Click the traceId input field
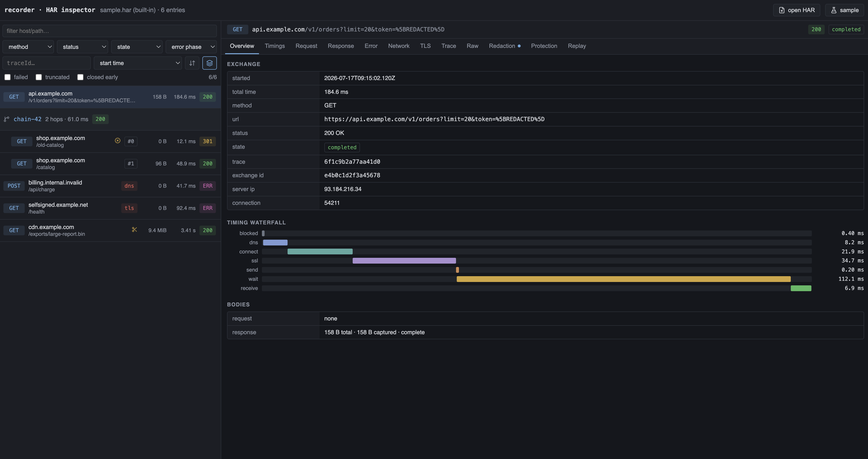This screenshot has height=459, width=868. [46, 63]
